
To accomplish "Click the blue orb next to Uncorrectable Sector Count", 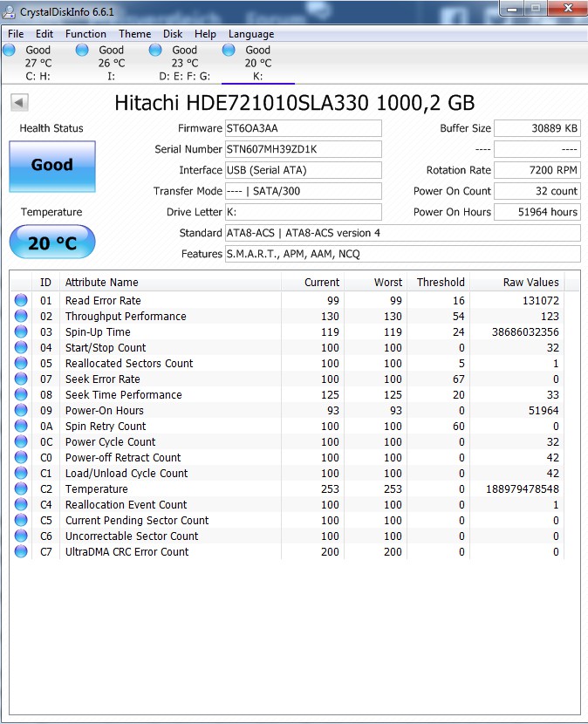I will (21, 536).
